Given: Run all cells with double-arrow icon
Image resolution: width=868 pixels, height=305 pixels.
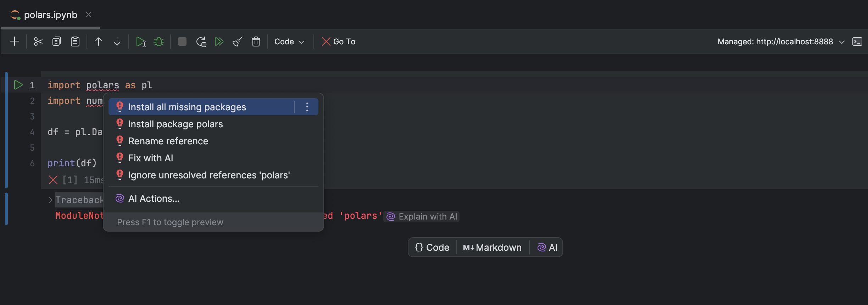Looking at the screenshot, I should [219, 41].
